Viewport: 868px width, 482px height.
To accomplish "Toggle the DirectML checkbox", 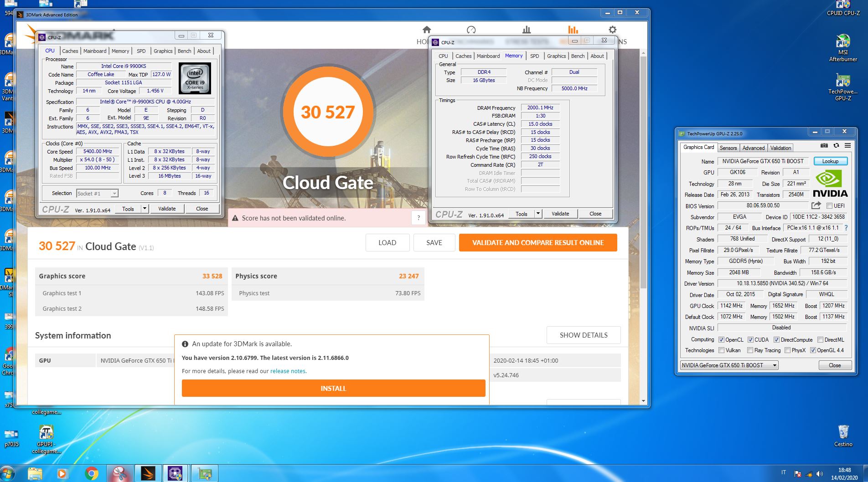I will click(820, 340).
